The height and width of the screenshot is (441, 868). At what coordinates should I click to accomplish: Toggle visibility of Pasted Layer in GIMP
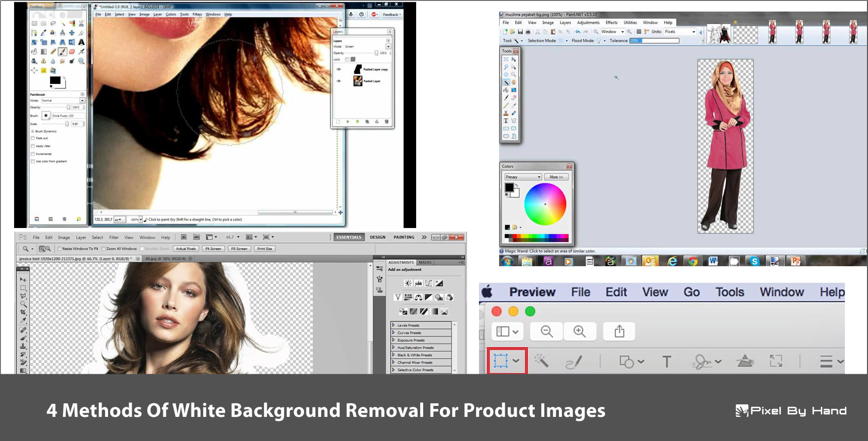click(x=339, y=81)
